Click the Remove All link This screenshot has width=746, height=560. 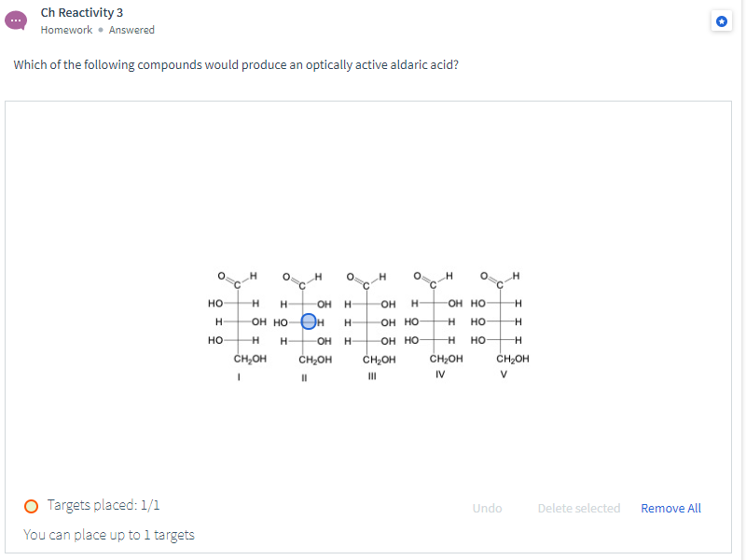(x=670, y=508)
